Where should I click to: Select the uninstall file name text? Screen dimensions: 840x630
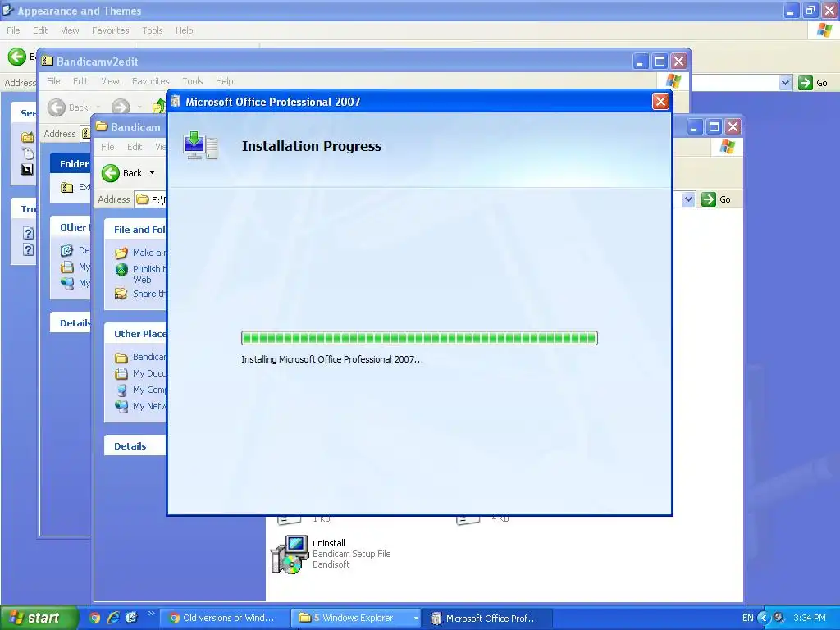tap(329, 543)
